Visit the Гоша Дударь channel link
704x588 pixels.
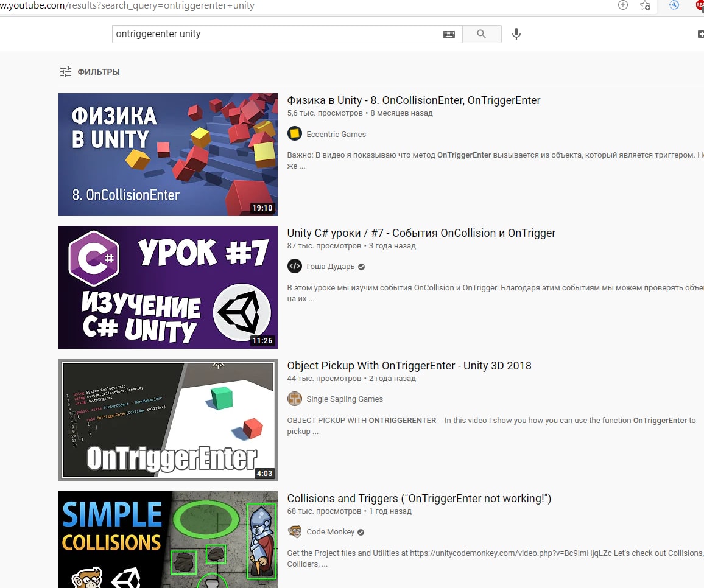331,267
